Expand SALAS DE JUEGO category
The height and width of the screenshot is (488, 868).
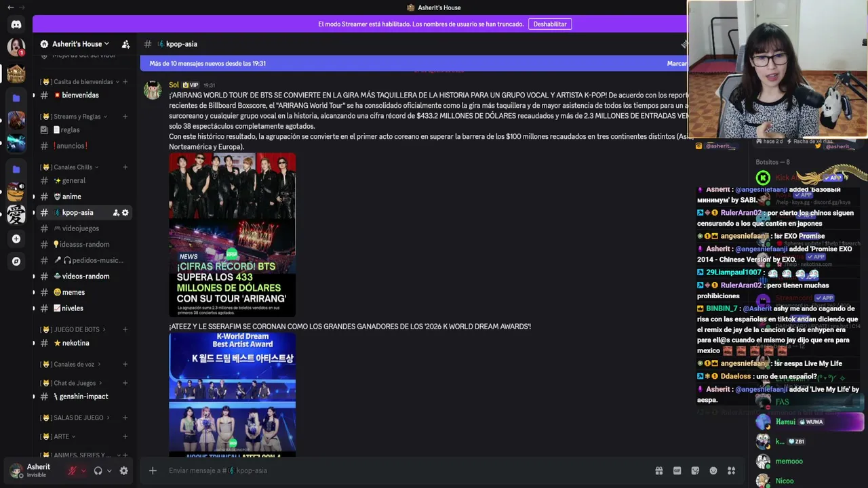[76, 418]
